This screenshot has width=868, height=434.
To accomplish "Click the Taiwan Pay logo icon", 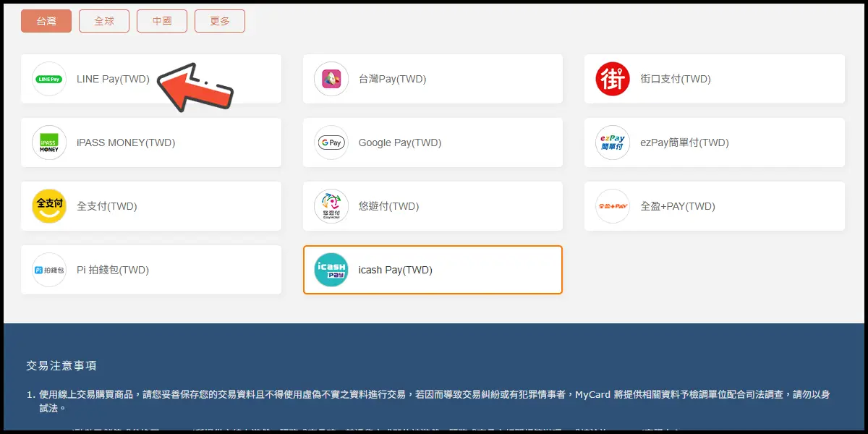I will (x=331, y=79).
